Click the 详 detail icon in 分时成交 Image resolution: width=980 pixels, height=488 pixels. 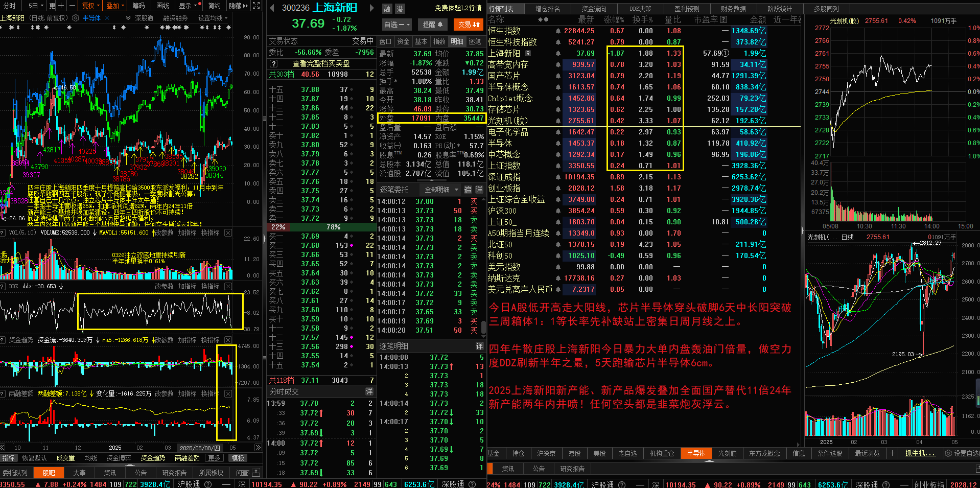point(369,391)
